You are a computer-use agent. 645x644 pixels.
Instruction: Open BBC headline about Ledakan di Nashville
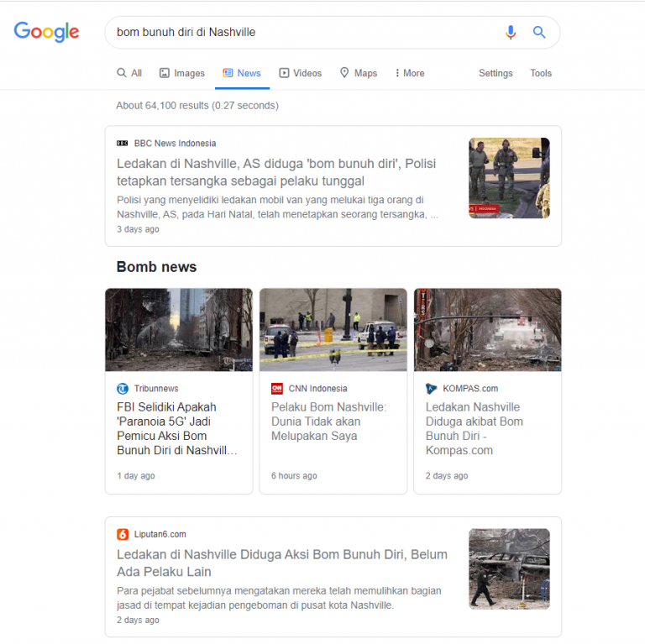(x=276, y=172)
